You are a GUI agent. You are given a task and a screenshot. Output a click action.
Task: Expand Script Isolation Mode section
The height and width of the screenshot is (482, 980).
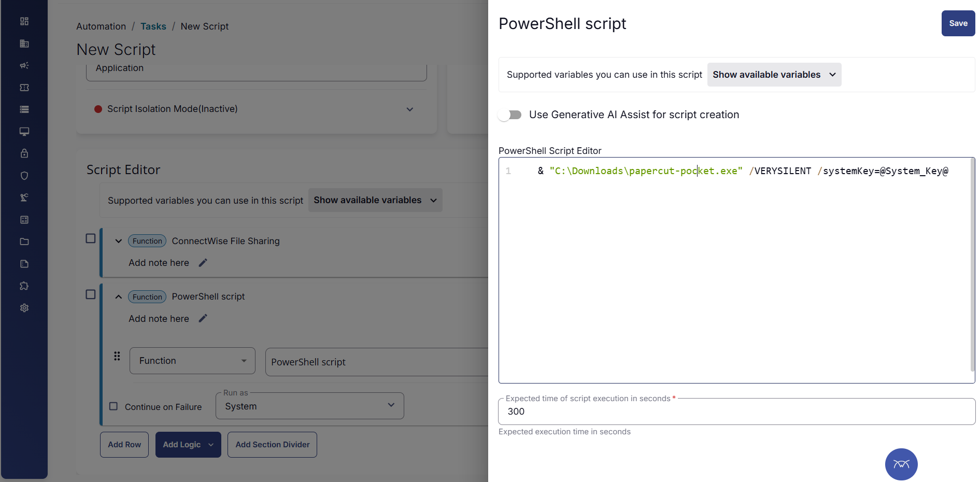click(410, 109)
